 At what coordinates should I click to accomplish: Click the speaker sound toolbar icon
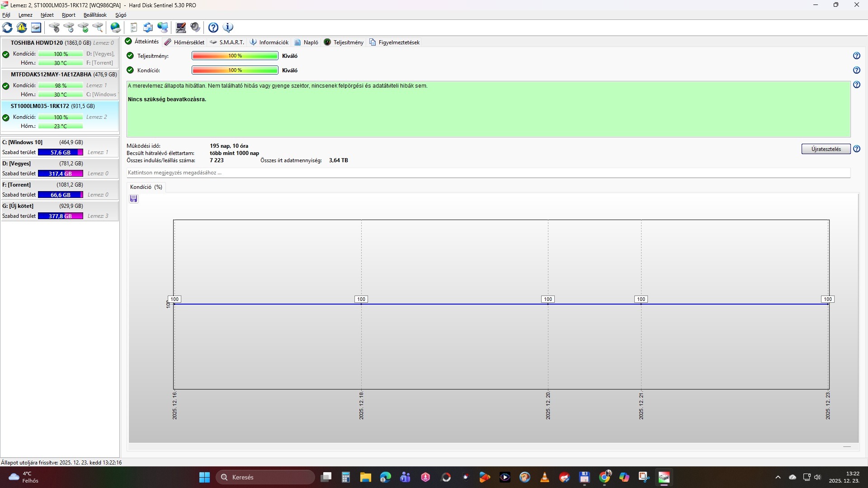195,28
